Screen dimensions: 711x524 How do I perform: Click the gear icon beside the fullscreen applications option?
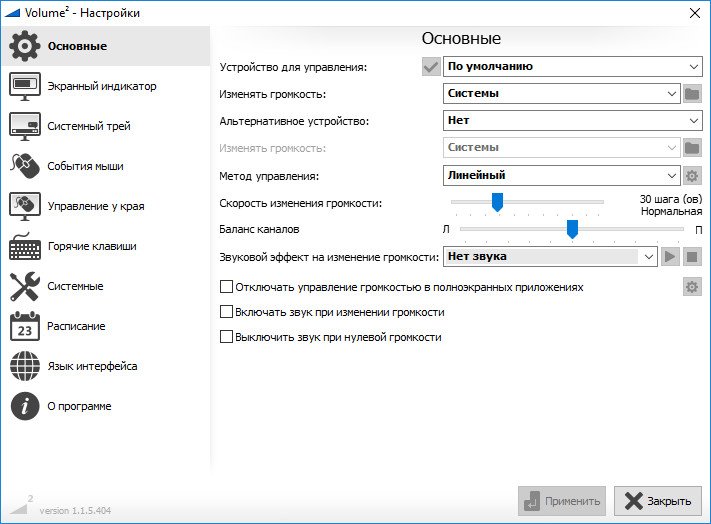[x=692, y=287]
